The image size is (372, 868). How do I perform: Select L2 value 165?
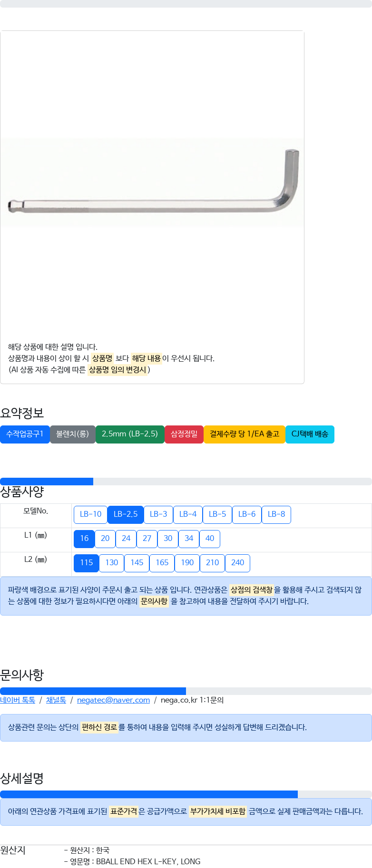point(162,563)
